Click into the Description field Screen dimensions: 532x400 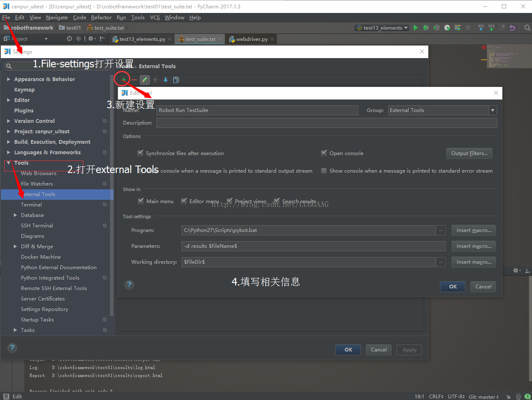pos(327,123)
